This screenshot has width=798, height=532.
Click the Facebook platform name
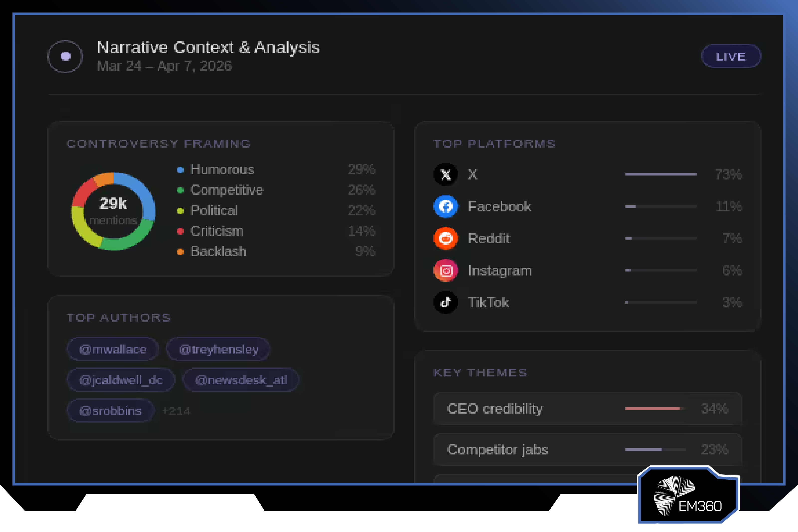coord(499,207)
